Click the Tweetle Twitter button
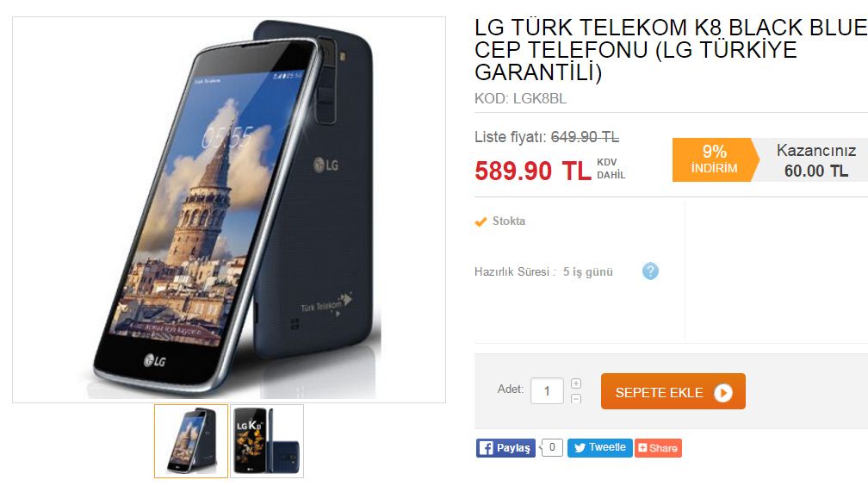 coord(599,448)
